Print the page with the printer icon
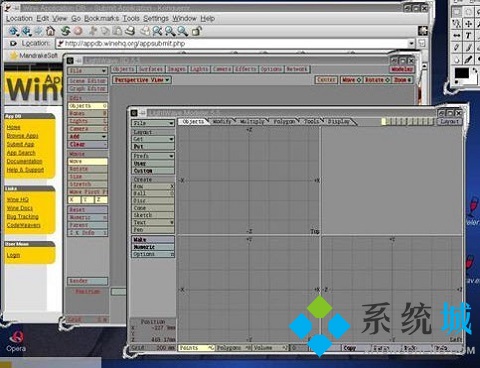480x368 pixels. point(130,31)
